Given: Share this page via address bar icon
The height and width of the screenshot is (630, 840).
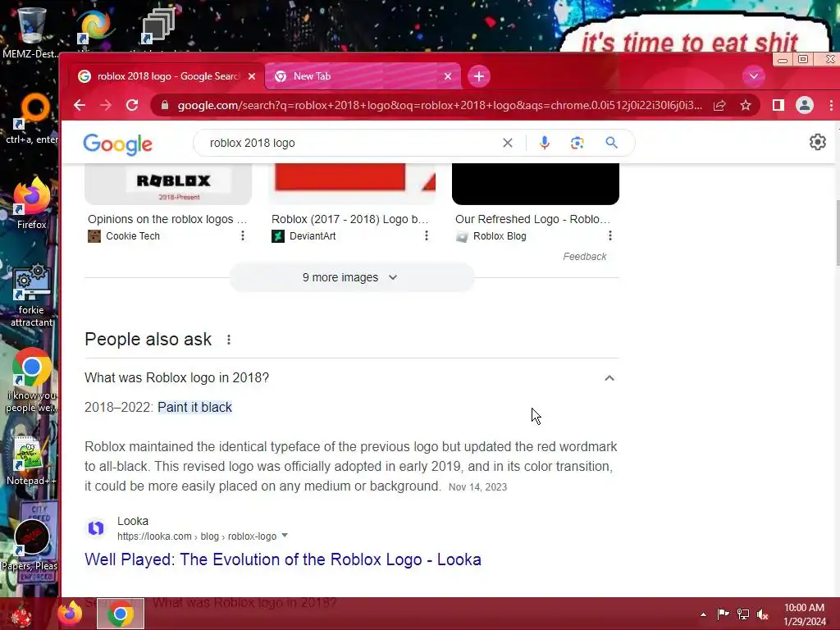Looking at the screenshot, I should tap(719, 106).
